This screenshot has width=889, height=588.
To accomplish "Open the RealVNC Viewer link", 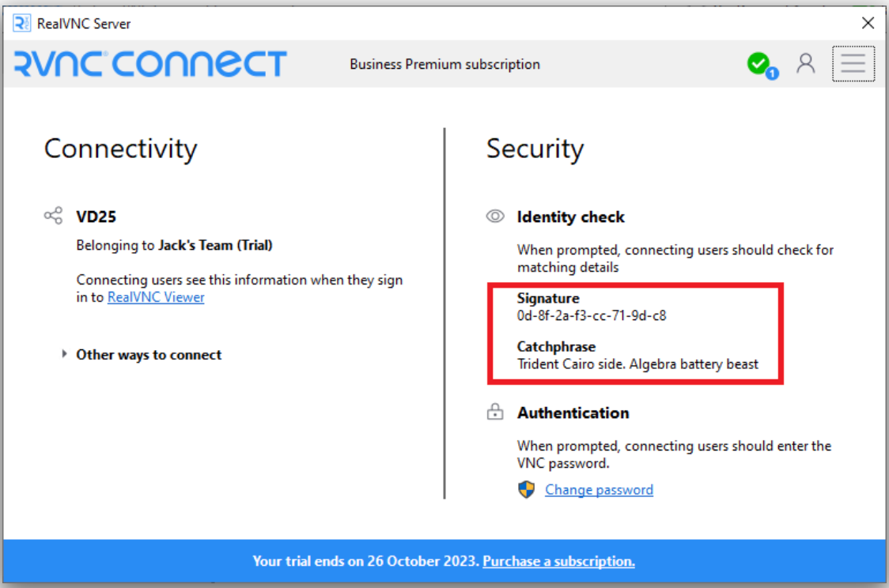I will [156, 297].
